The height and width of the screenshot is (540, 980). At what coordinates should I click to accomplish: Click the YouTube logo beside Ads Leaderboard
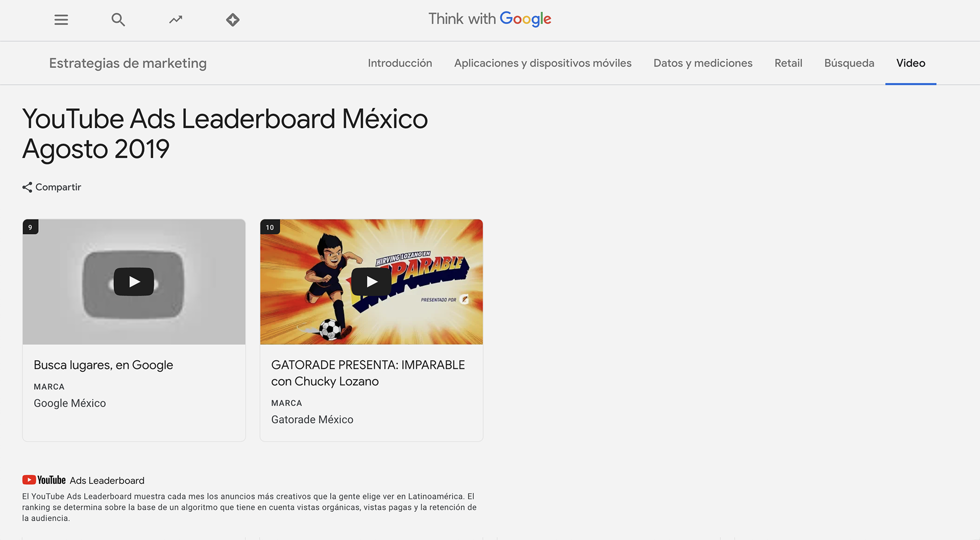(44, 480)
